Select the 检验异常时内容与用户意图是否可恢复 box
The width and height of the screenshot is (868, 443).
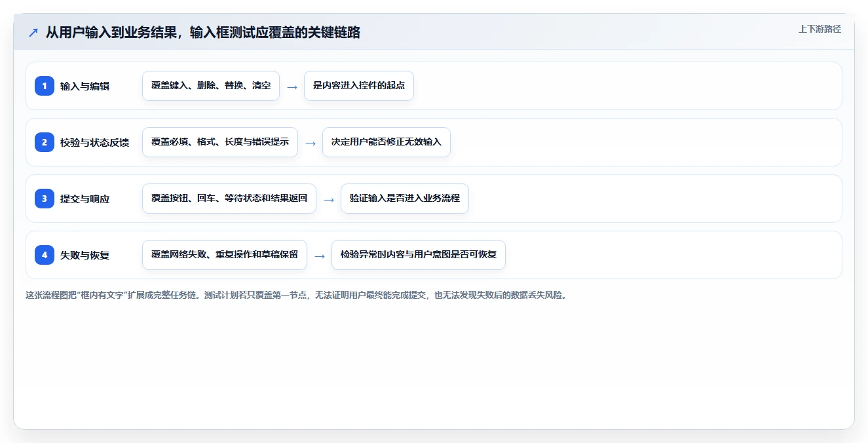419,255
